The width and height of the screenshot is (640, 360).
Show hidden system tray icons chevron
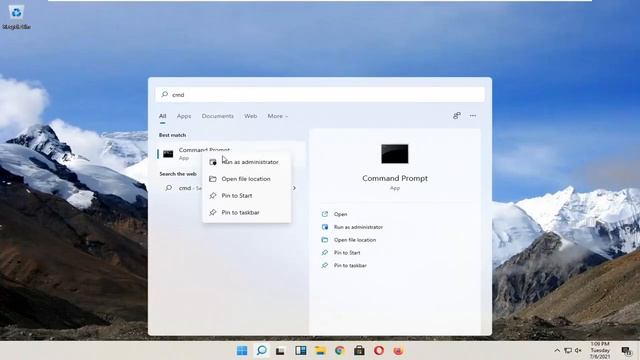click(557, 351)
